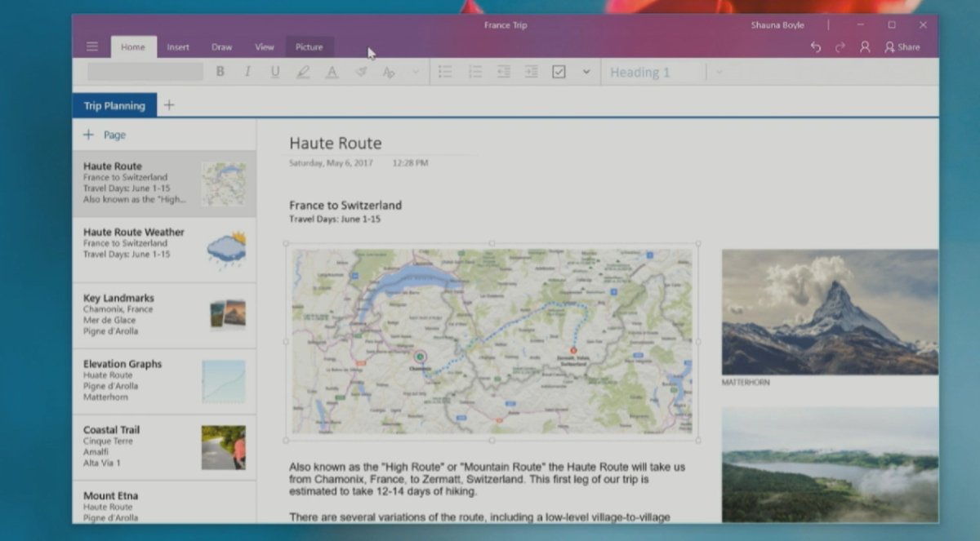Screen dimensions: 980x541
Task: Click the Undo arrow
Action: point(815,47)
